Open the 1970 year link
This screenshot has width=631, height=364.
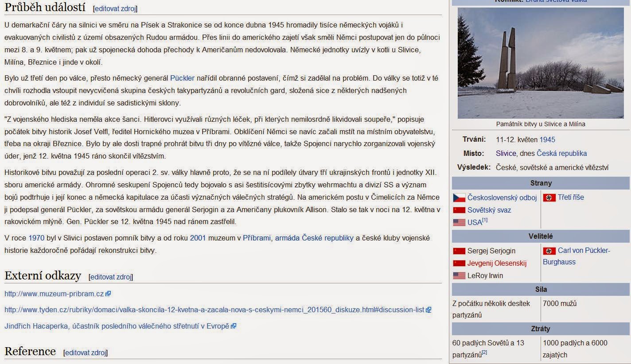36,238
